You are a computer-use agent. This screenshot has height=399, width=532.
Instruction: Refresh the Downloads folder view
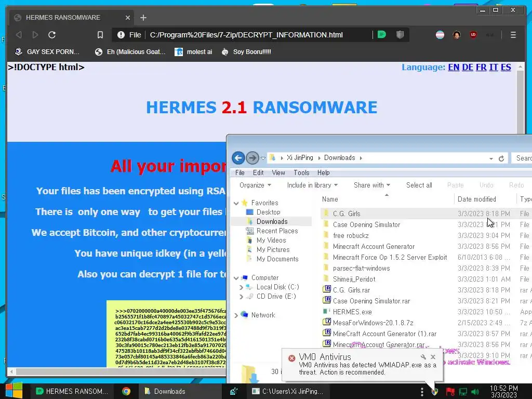tap(501, 158)
